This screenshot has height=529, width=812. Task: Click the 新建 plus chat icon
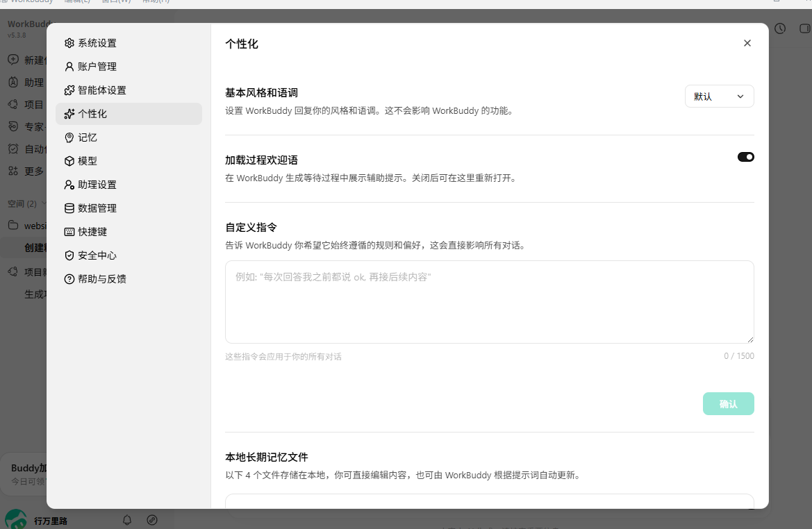click(x=13, y=60)
